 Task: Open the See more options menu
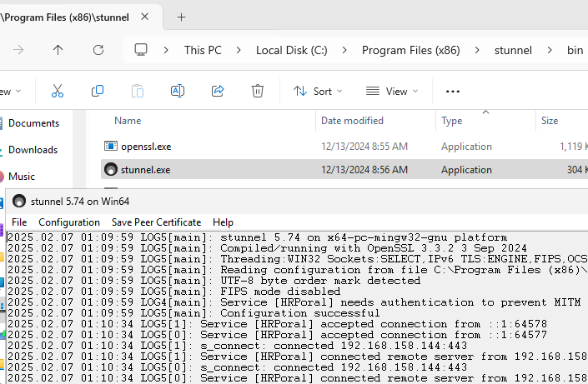453,91
